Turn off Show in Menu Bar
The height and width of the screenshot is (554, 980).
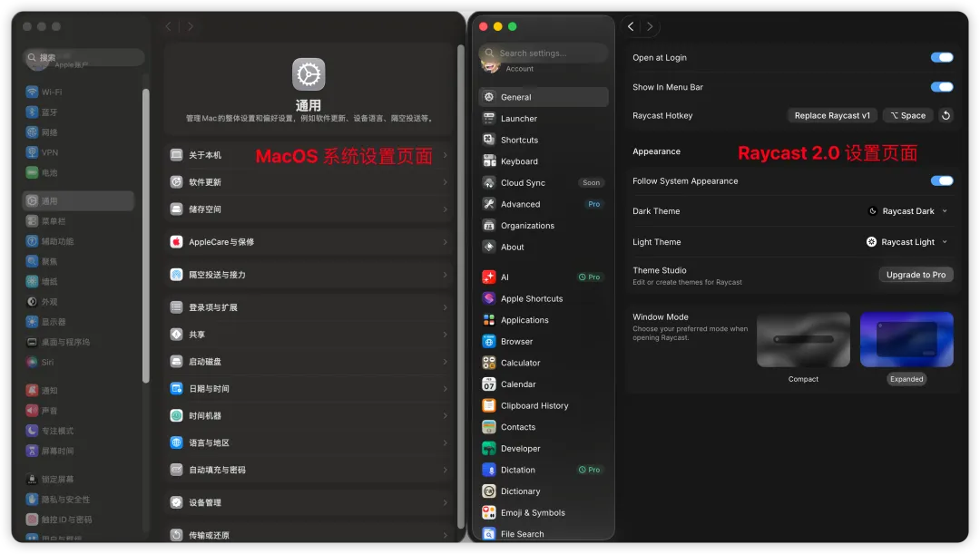click(x=941, y=87)
